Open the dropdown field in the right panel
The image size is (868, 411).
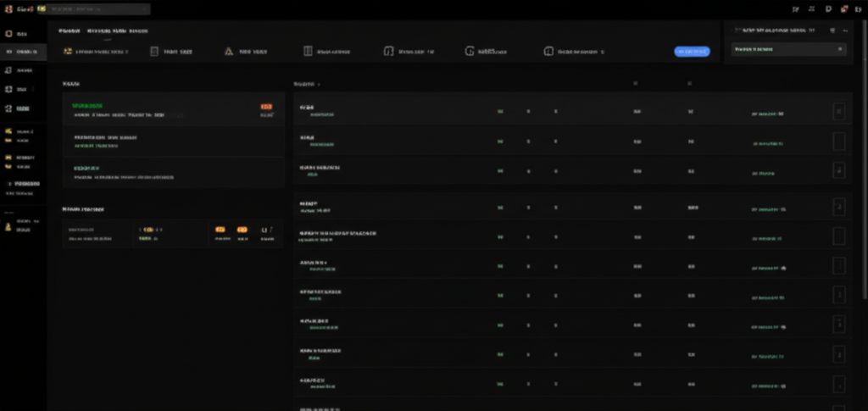[x=788, y=50]
